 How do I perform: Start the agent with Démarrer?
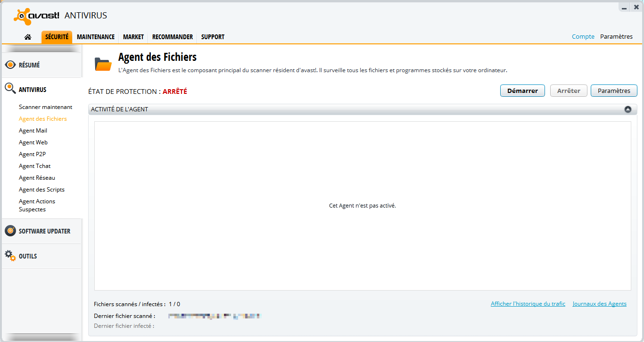(522, 91)
